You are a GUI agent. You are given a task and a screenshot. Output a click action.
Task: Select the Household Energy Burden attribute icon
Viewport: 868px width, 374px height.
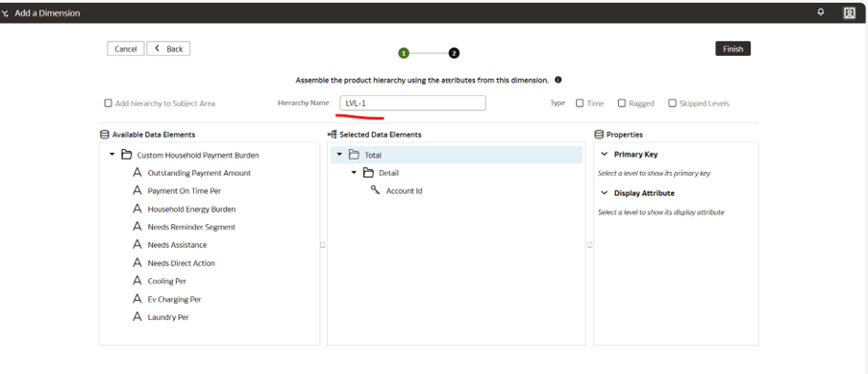click(137, 209)
